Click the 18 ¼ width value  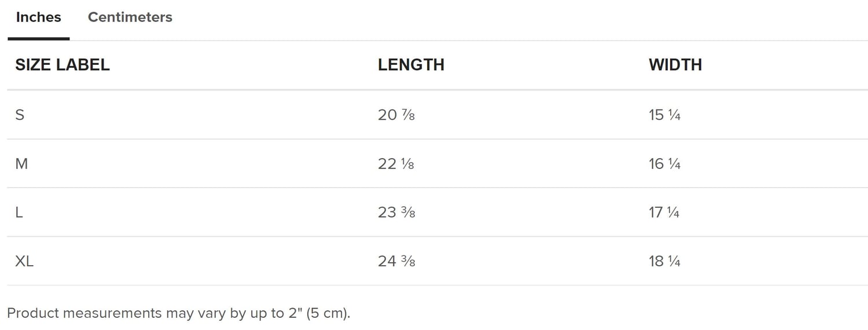pos(664,261)
